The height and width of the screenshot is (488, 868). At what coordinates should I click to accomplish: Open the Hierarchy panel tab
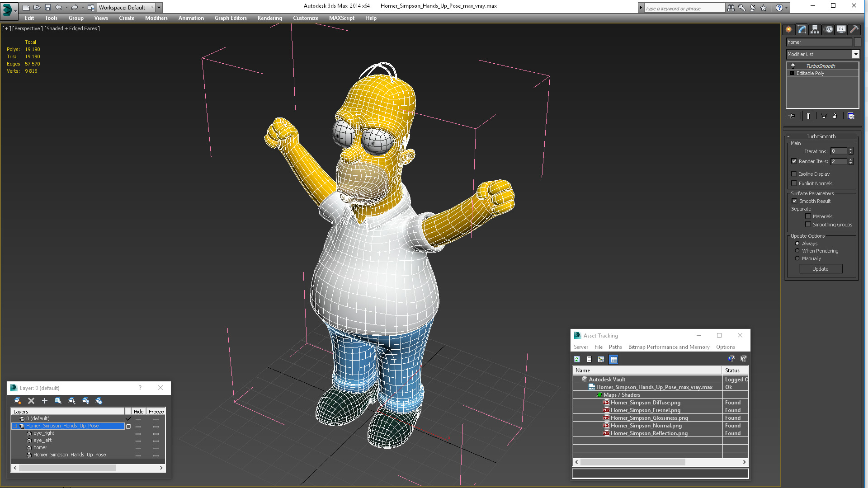[815, 29]
